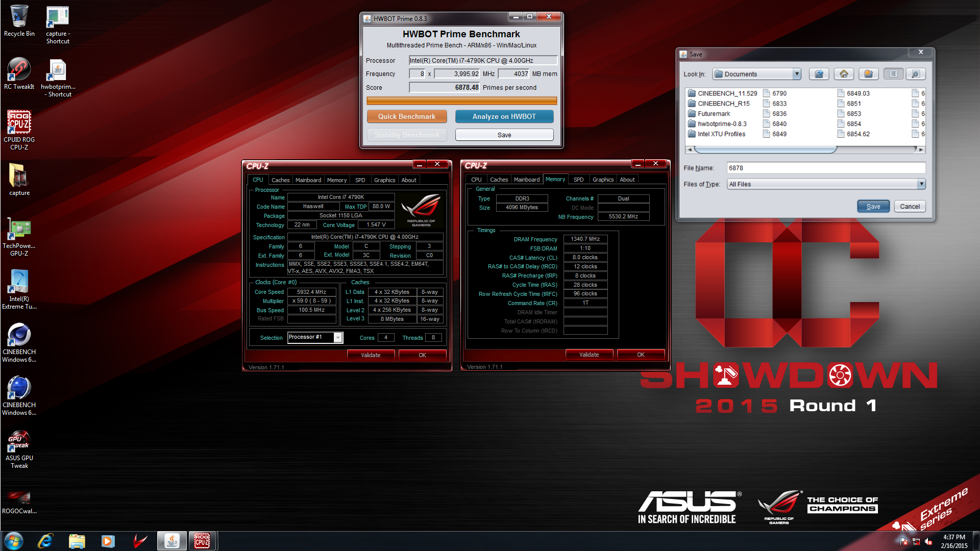The height and width of the screenshot is (551, 980).
Task: Select file 6849.03 in file list
Action: click(853, 93)
